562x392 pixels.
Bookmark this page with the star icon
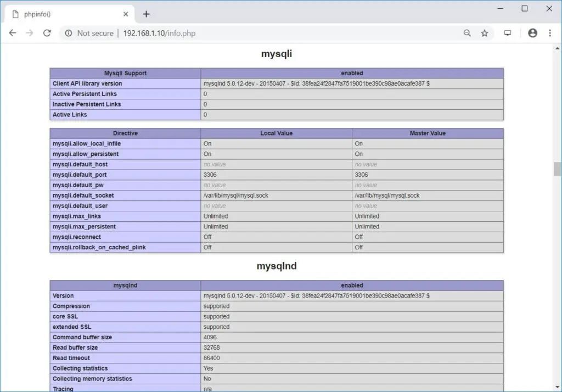tap(485, 33)
